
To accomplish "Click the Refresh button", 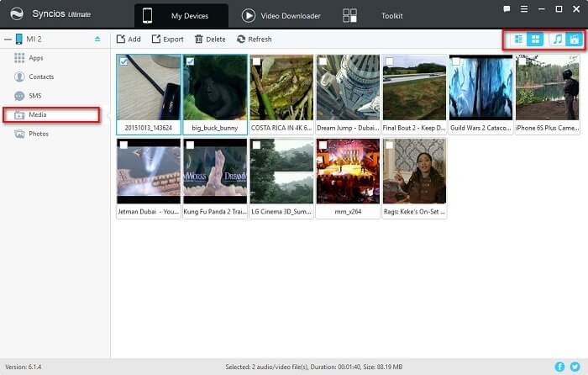I will [x=254, y=39].
